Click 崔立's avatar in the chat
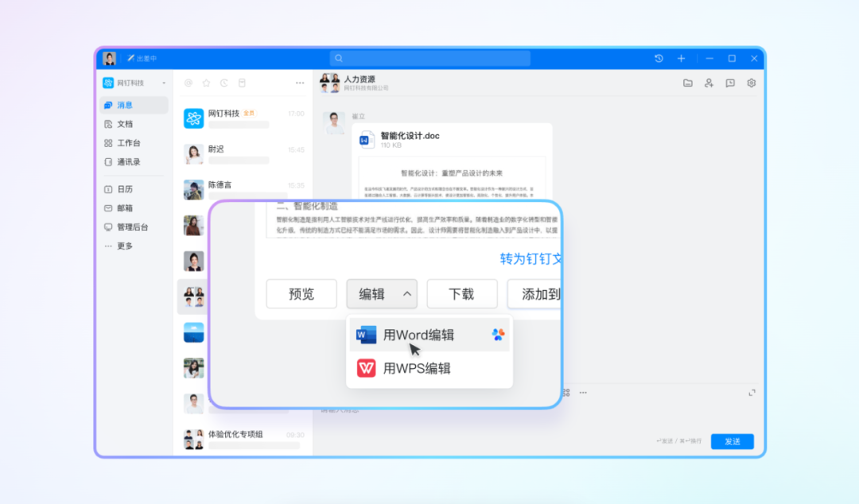The image size is (859, 504). (x=333, y=122)
